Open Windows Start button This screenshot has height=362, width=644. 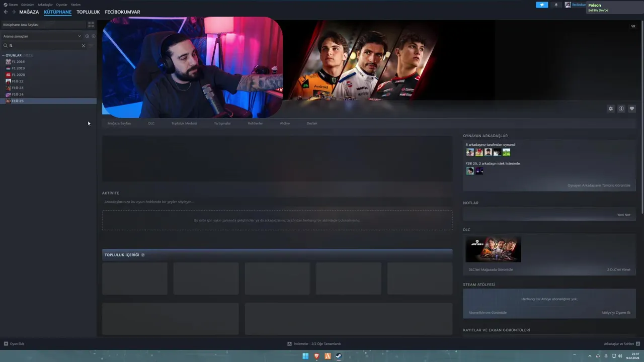pos(305,356)
